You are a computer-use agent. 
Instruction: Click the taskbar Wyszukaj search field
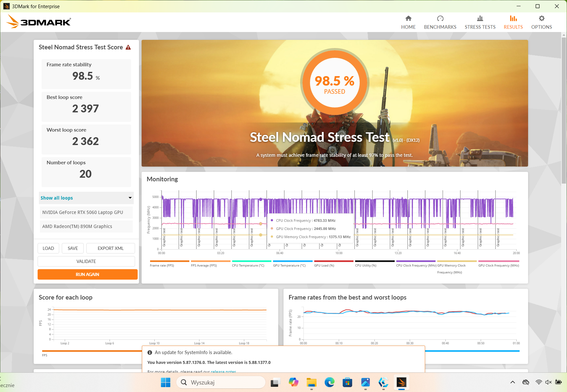[221, 382]
